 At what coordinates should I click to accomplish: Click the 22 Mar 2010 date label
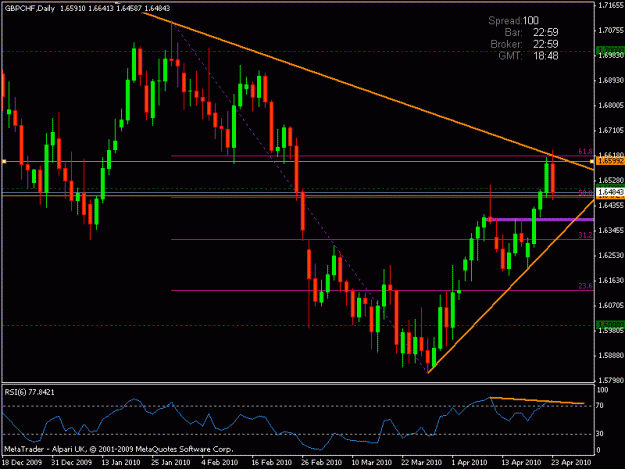(421, 463)
